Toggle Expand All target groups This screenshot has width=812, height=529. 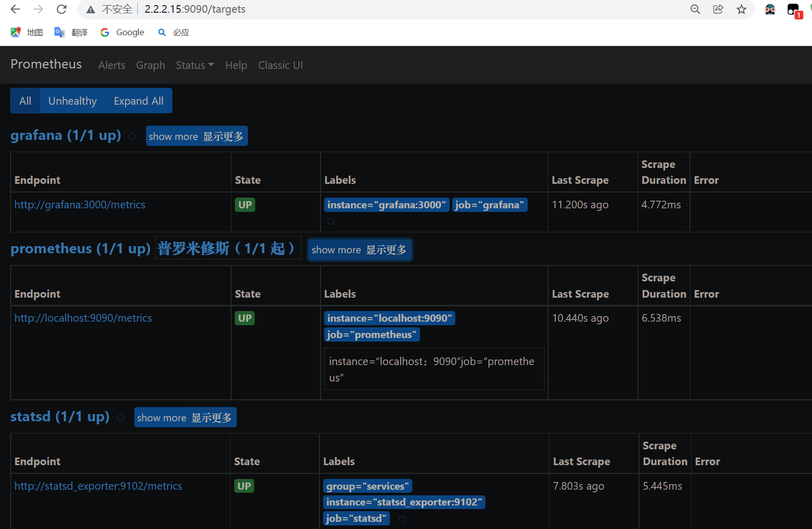(x=138, y=101)
